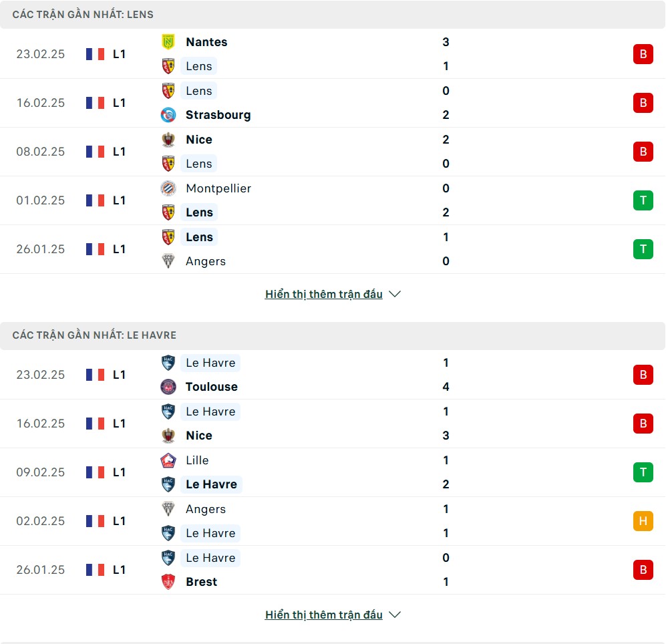This screenshot has height=644, width=666.
Task: Expand more matches chevron under Le Havre
Action: (x=395, y=615)
